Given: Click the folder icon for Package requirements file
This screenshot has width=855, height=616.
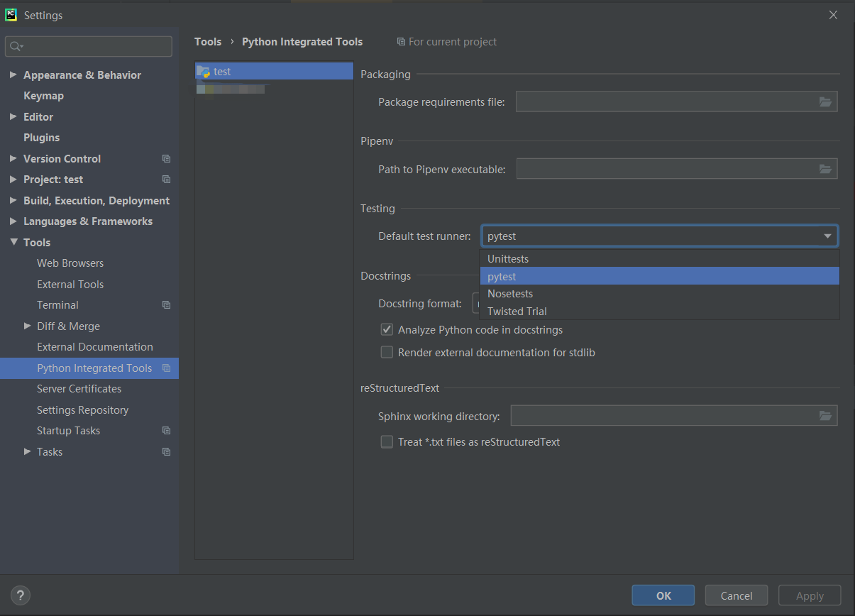Looking at the screenshot, I should tap(825, 101).
